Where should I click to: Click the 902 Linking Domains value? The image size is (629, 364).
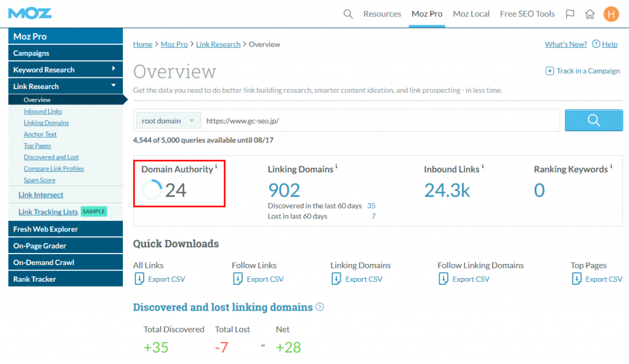284,190
